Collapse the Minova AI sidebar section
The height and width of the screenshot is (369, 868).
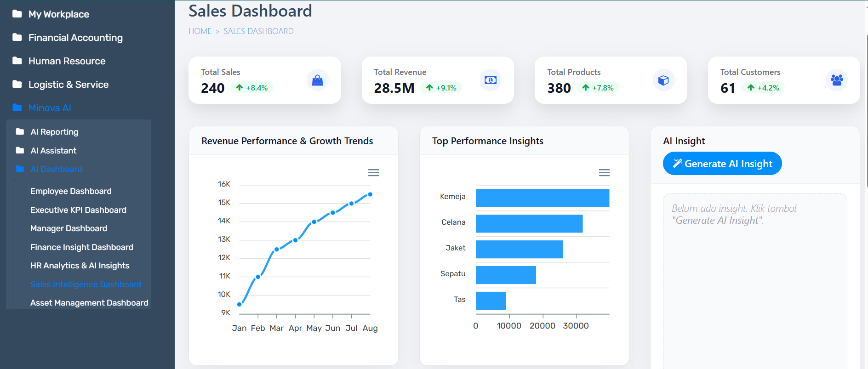pyautogui.click(x=50, y=108)
